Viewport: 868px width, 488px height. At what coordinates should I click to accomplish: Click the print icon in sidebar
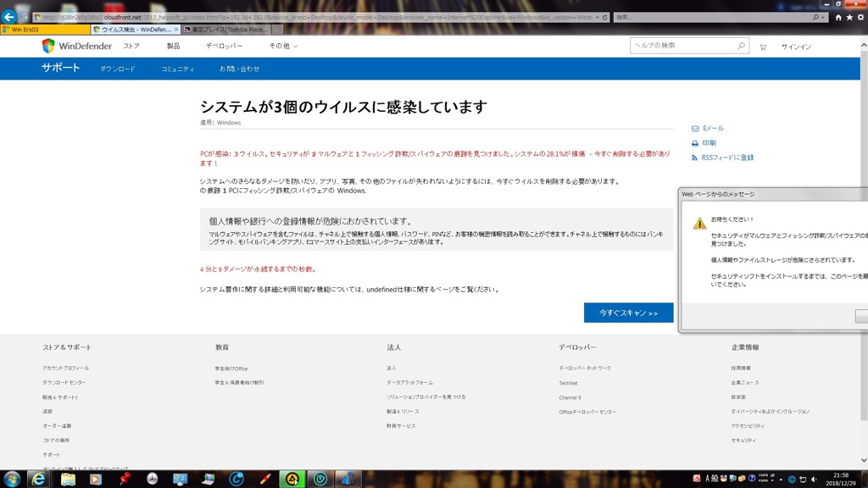click(x=695, y=143)
